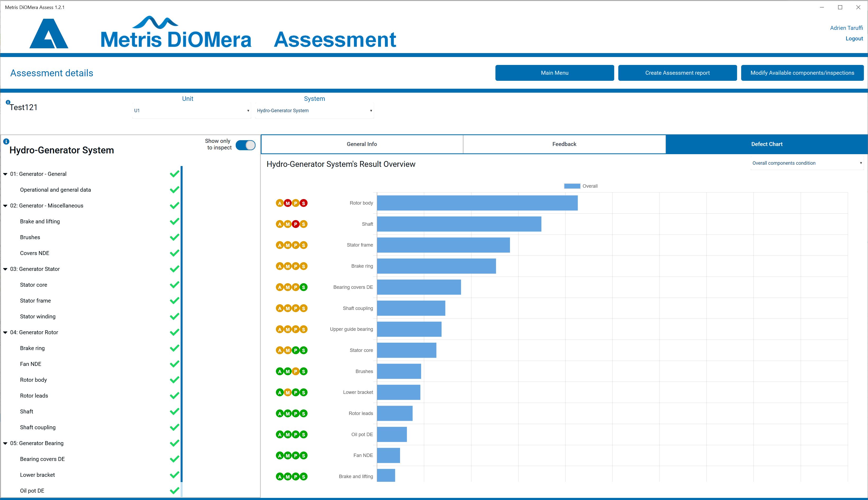The height and width of the screenshot is (500, 868).
Task: Click the Rotor body chart bar
Action: pos(477,203)
